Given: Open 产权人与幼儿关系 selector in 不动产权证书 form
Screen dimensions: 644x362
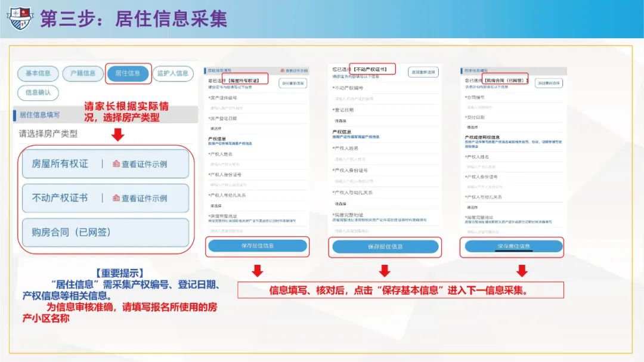Looking at the screenshot, I should [x=385, y=203].
